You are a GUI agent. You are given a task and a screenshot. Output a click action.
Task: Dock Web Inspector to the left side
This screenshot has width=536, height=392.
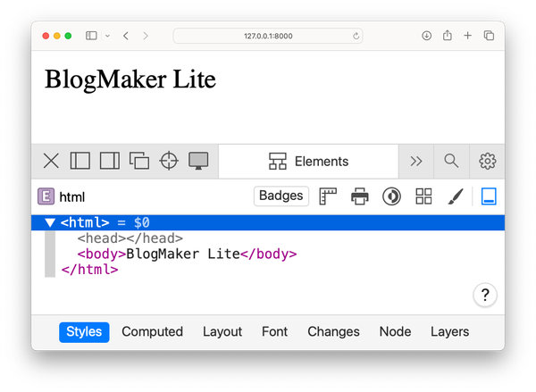point(80,161)
